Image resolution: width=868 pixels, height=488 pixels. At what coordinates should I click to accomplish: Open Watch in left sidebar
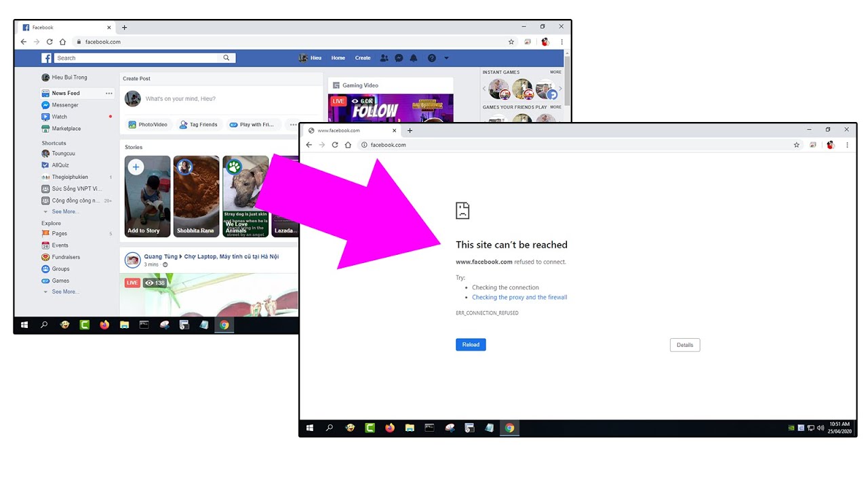(x=54, y=117)
